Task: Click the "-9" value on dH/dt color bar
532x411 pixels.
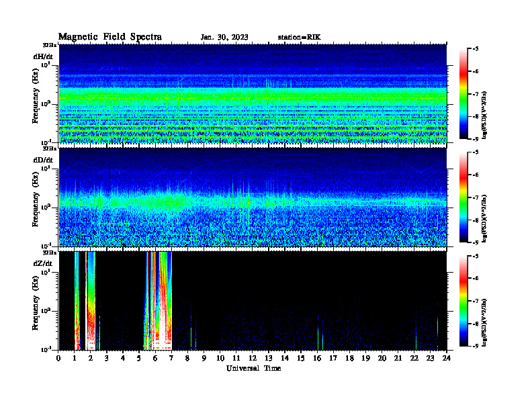Action: point(475,139)
